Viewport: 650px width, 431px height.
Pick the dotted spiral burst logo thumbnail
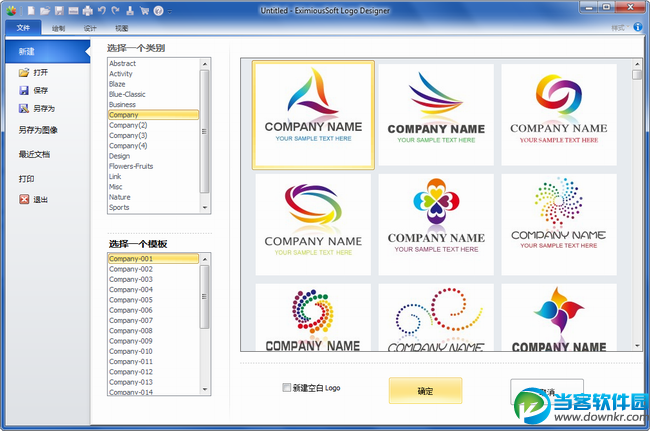[x=559, y=225]
